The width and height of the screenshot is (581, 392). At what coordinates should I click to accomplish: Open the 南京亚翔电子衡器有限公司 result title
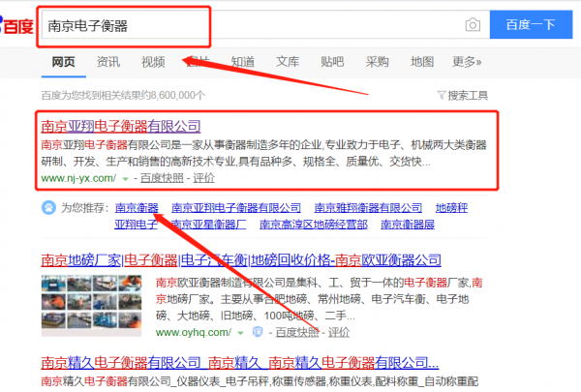click(121, 126)
